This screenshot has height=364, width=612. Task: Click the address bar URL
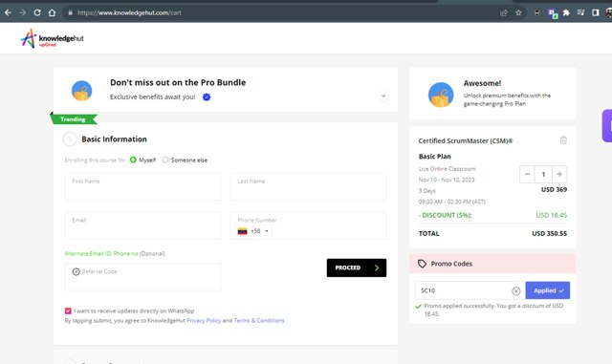tap(129, 12)
